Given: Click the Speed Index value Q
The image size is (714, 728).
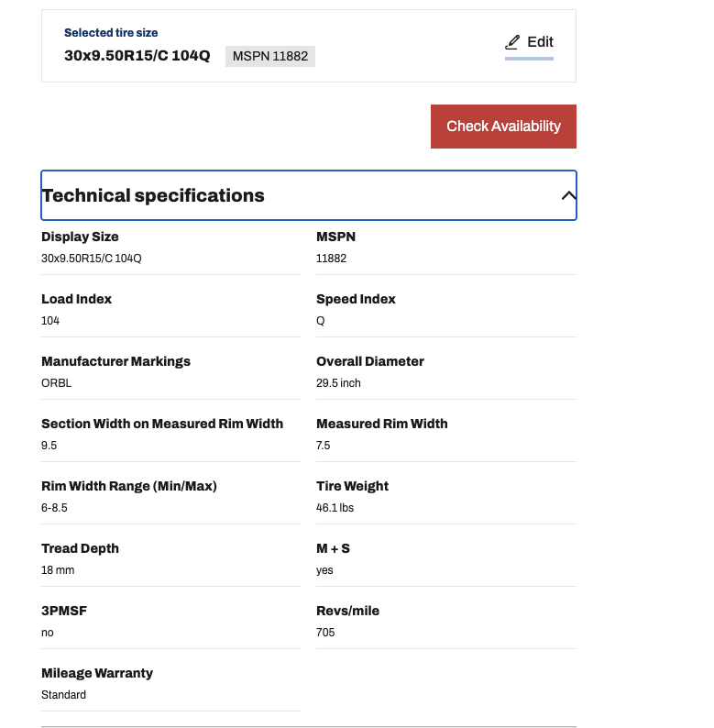Looking at the screenshot, I should tap(321, 321).
